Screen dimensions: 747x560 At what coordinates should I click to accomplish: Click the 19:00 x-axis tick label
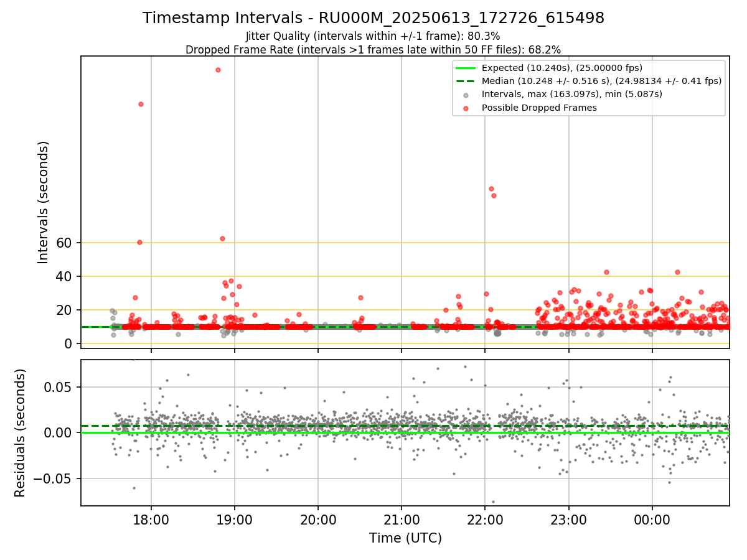(235, 520)
